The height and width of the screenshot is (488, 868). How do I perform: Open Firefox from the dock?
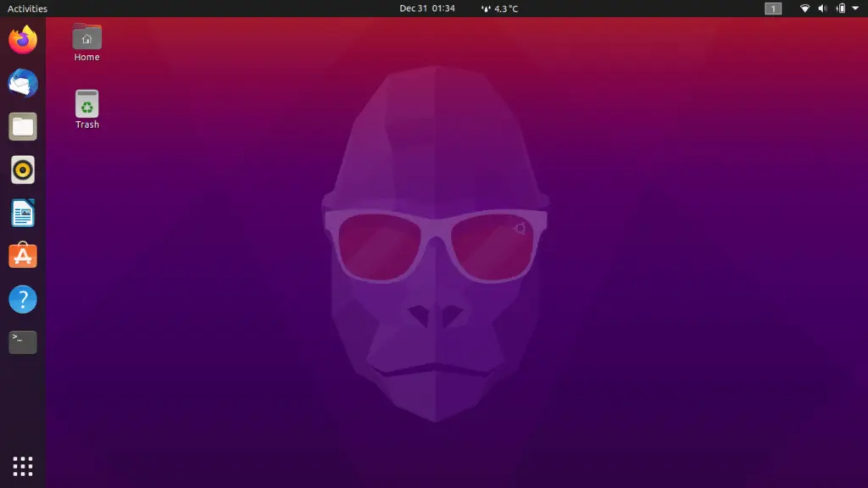23,40
